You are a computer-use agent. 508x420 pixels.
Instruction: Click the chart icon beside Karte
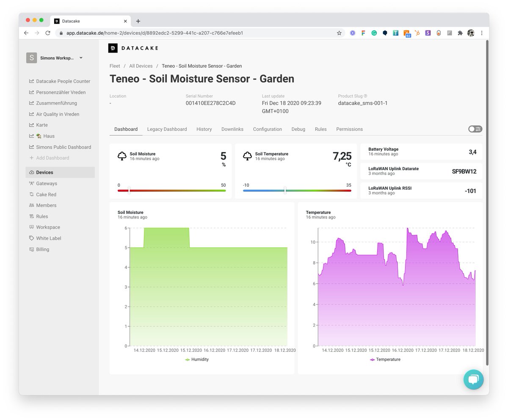point(31,125)
